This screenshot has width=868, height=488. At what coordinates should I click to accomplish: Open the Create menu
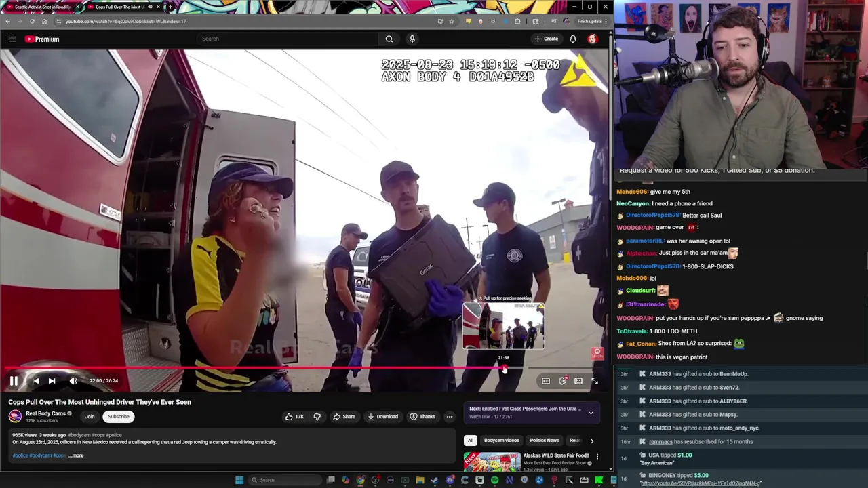pos(547,39)
